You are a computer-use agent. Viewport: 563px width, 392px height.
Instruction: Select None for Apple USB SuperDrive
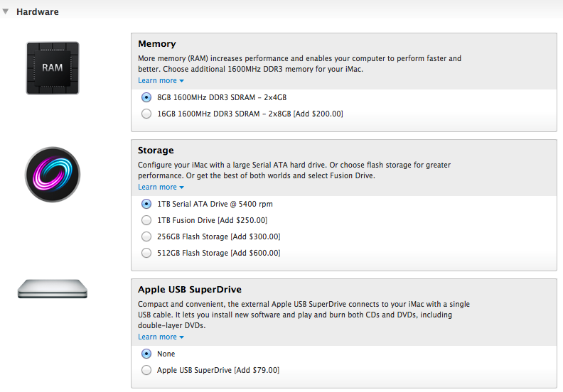(146, 354)
